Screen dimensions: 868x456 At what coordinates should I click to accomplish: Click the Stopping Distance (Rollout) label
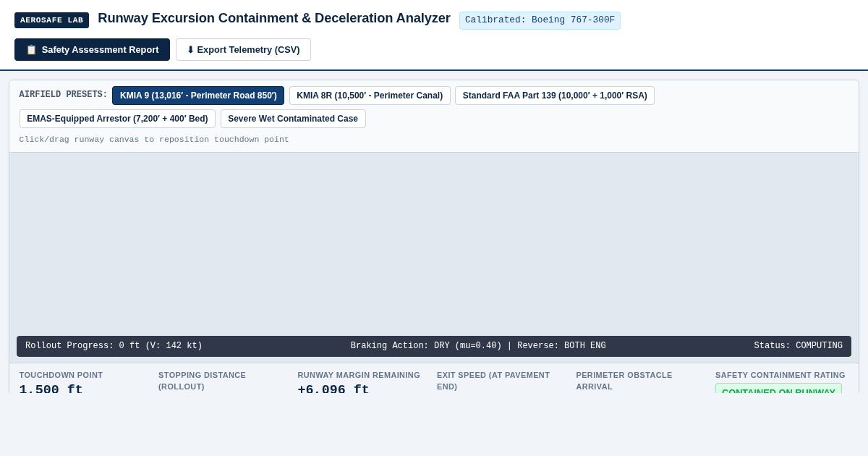[x=202, y=381]
